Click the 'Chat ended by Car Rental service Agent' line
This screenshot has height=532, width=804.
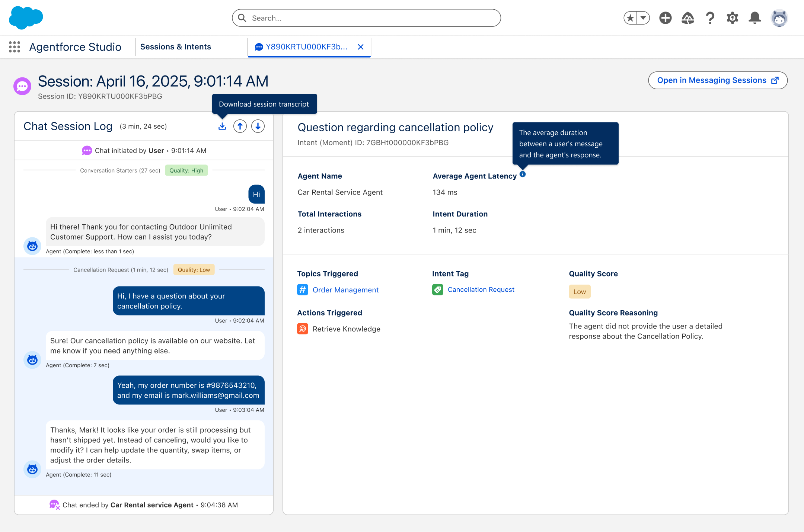(x=150, y=505)
